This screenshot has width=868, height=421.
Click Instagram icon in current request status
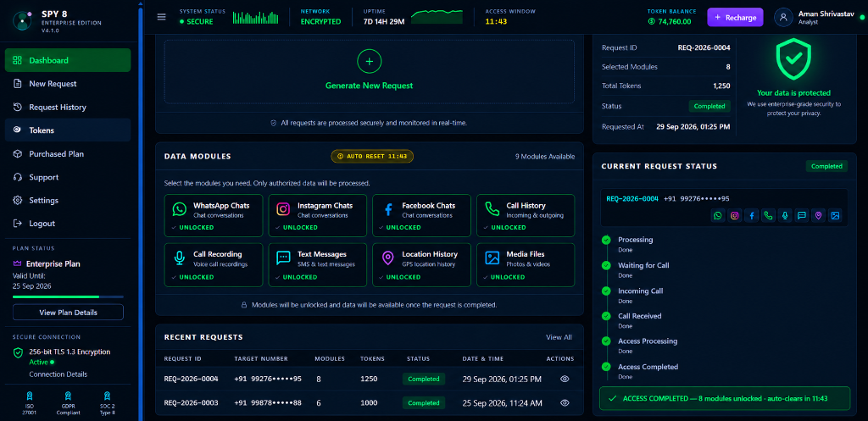735,216
